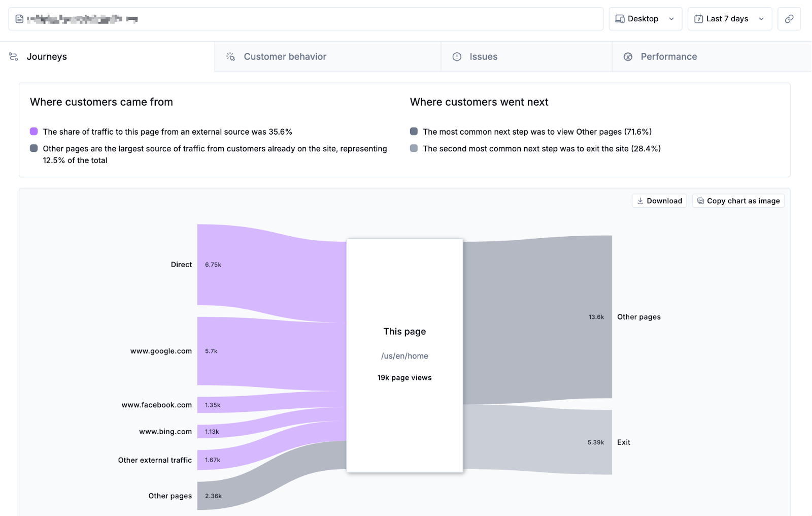The width and height of the screenshot is (812, 516).
Task: Toggle the gray Other pages legend marker
Action: 33,148
